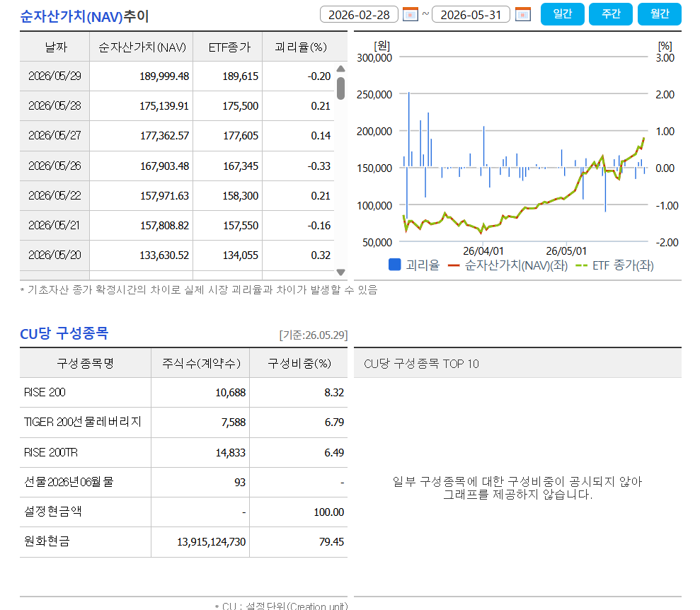Click the 순자산가치(NAV) column header
700x610 pixels.
click(x=142, y=47)
